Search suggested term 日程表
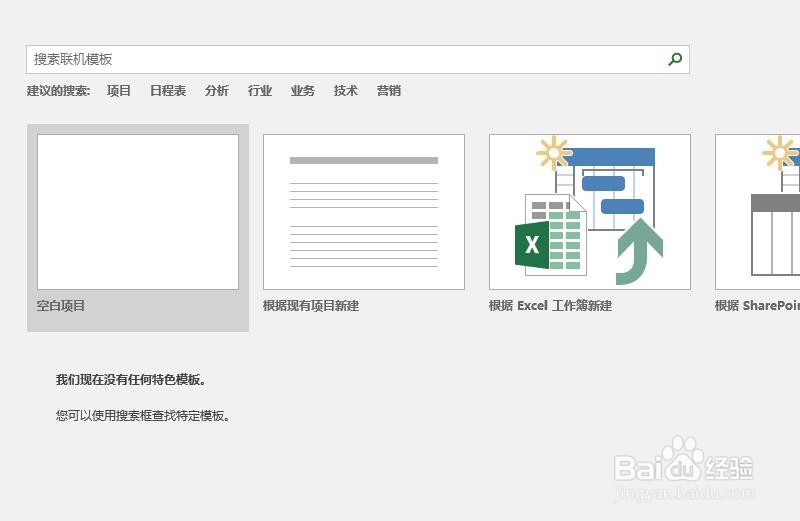Viewport: 800px width, 521px height. (168, 91)
